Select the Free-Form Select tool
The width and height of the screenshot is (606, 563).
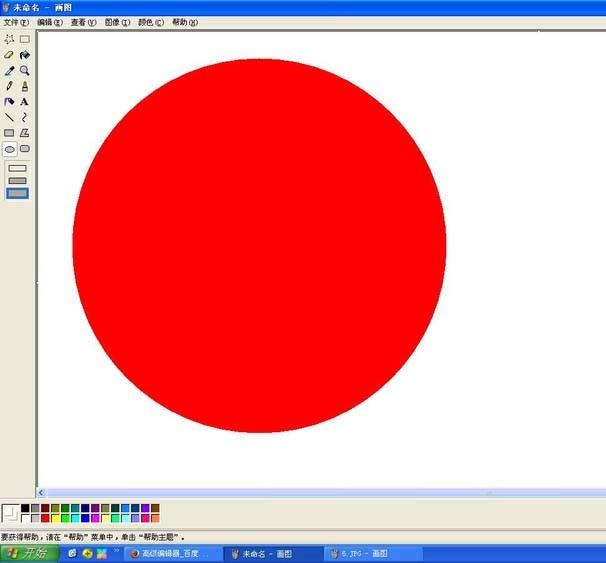point(9,39)
